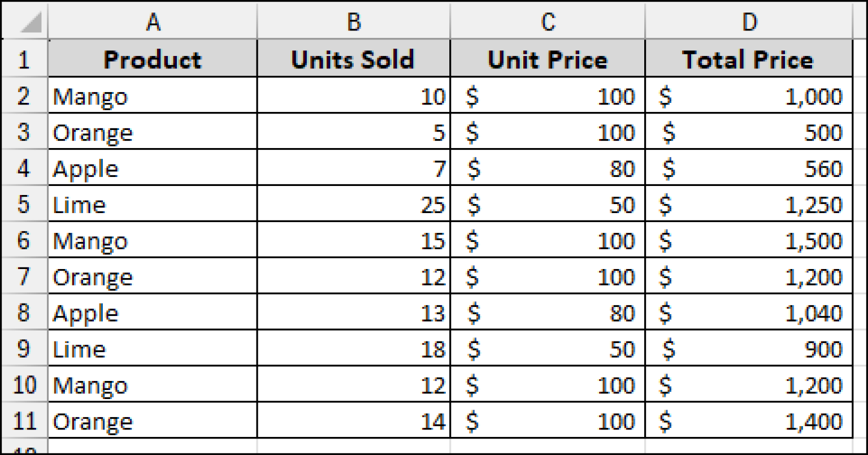868x455 pixels.
Task: Select column header D
Action: pyautogui.click(x=749, y=21)
